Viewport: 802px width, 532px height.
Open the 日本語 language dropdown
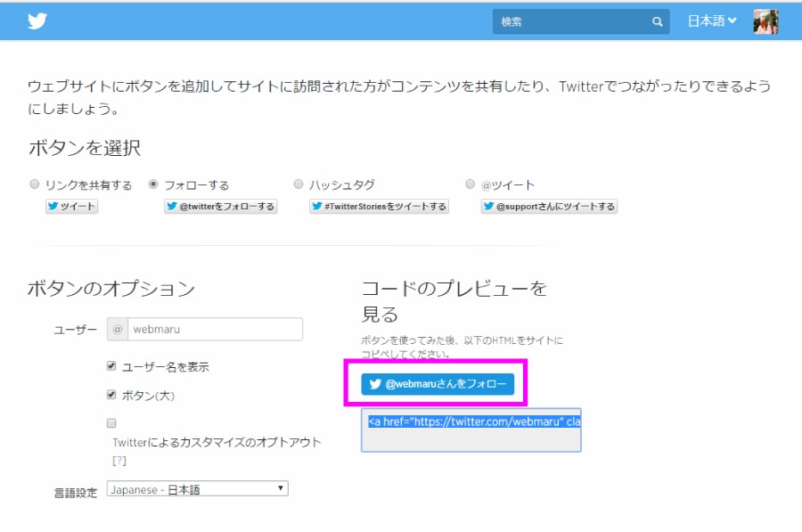pos(711,21)
